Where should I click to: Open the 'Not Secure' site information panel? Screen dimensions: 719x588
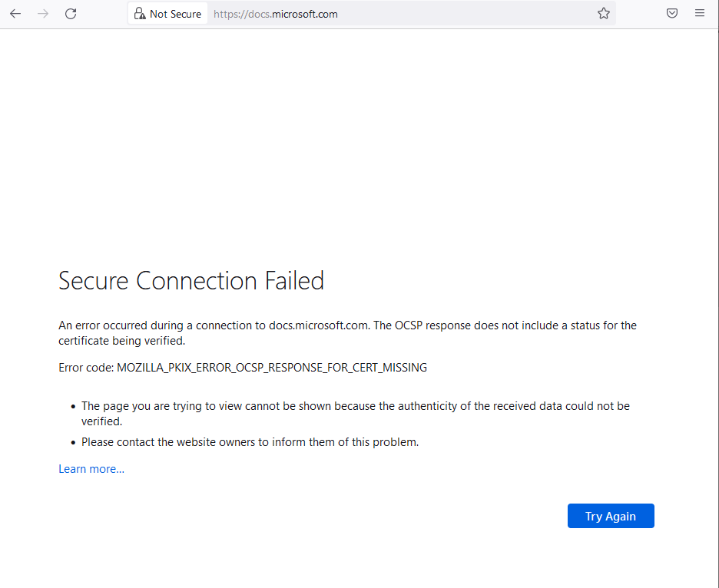166,13
